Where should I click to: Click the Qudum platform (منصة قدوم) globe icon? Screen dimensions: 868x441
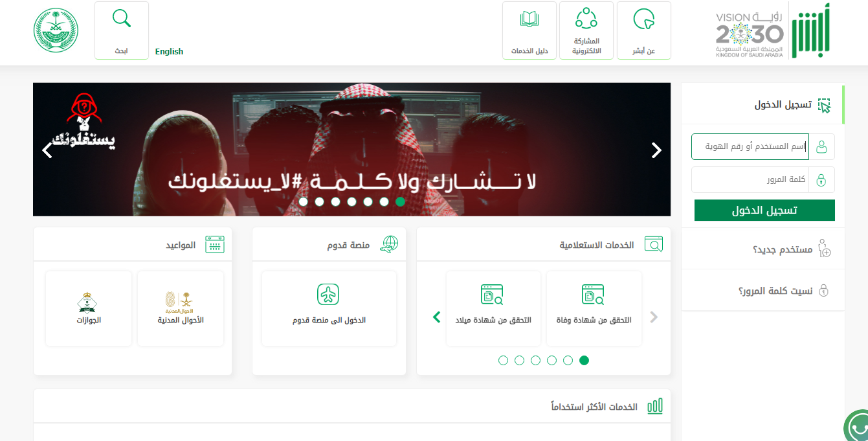389,245
